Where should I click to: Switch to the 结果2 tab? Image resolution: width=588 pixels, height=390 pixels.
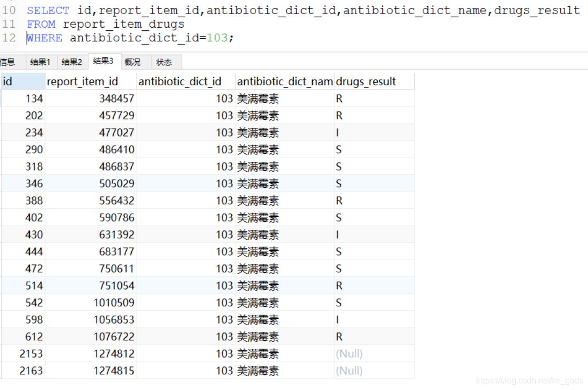point(72,61)
